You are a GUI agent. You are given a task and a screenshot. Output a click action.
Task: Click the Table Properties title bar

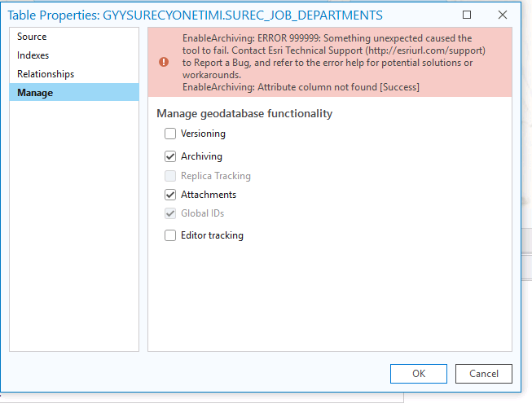point(196,15)
